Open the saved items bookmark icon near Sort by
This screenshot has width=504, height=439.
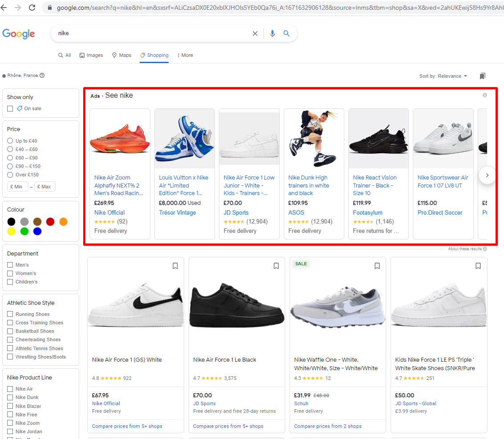[x=483, y=76]
